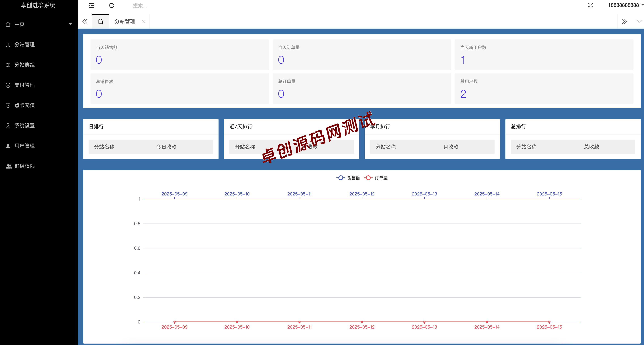Click the 月收款 column header
This screenshot has width=644, height=345.
[x=451, y=147]
